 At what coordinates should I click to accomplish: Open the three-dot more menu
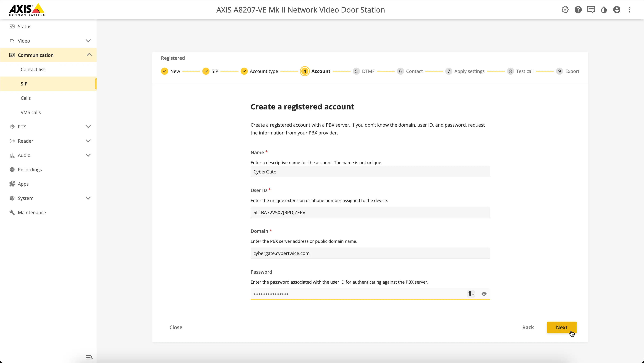630,10
